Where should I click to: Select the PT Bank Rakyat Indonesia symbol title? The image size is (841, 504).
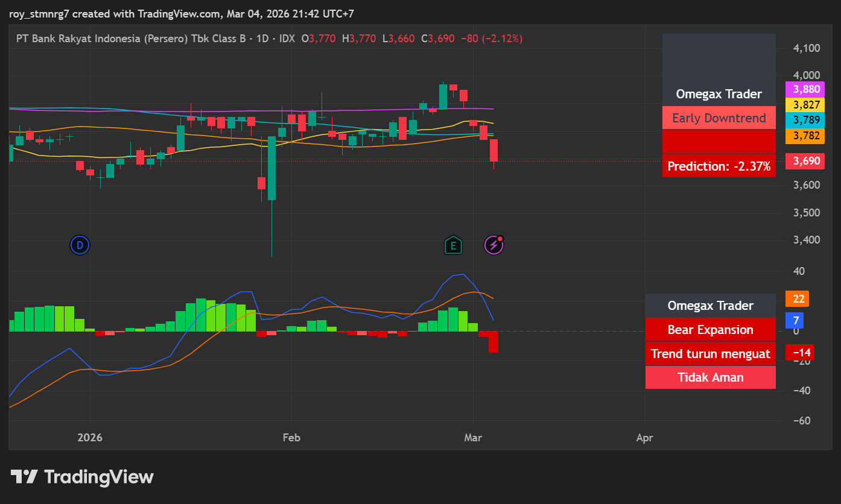pyautogui.click(x=130, y=39)
